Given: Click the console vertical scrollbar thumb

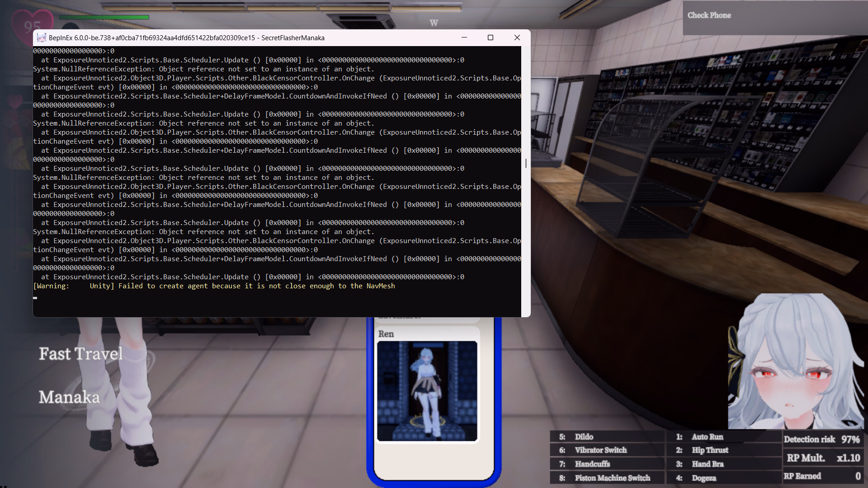Looking at the screenshot, I should 526,163.
